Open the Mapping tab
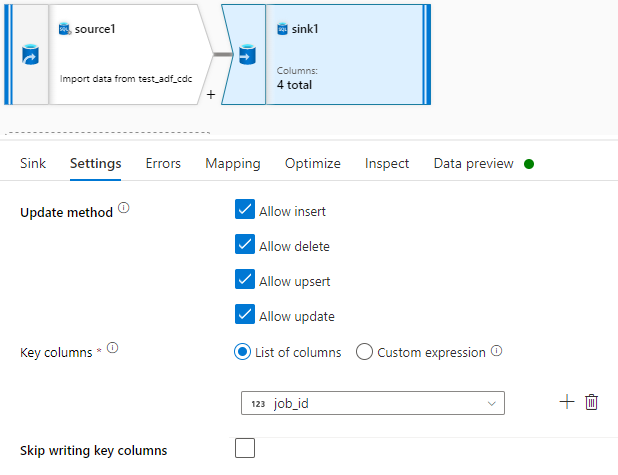Screen dimensions: 618x475 (233, 163)
